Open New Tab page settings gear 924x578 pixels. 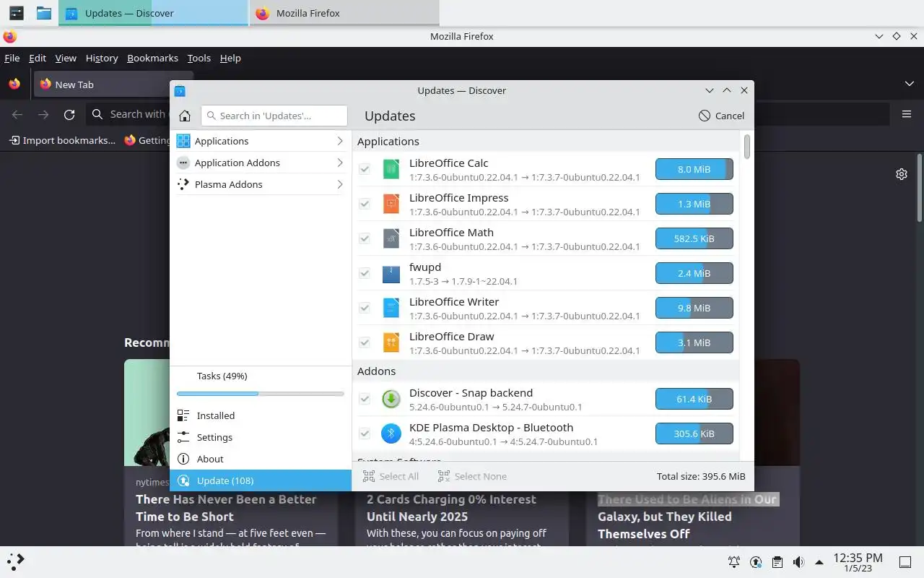click(x=901, y=174)
